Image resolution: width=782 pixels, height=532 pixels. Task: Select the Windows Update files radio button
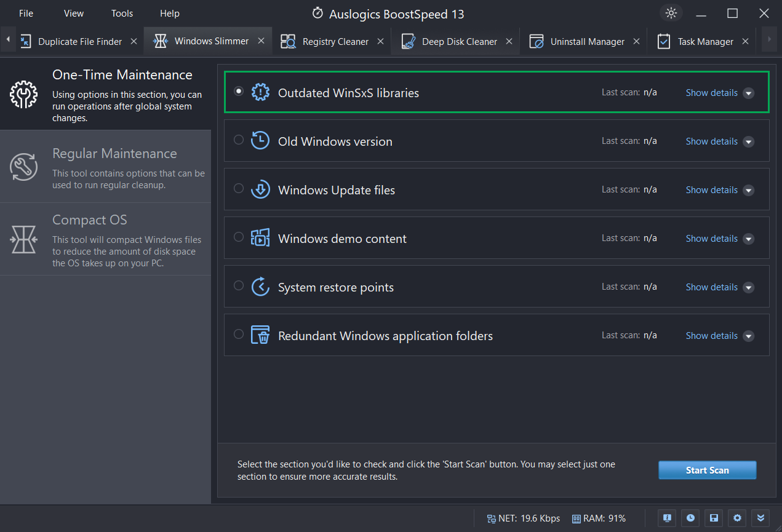pyautogui.click(x=239, y=189)
